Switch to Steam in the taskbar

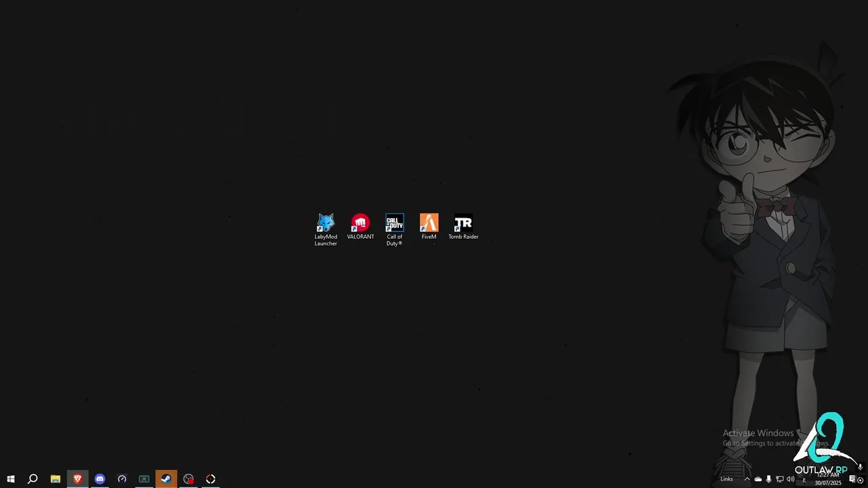point(166,479)
